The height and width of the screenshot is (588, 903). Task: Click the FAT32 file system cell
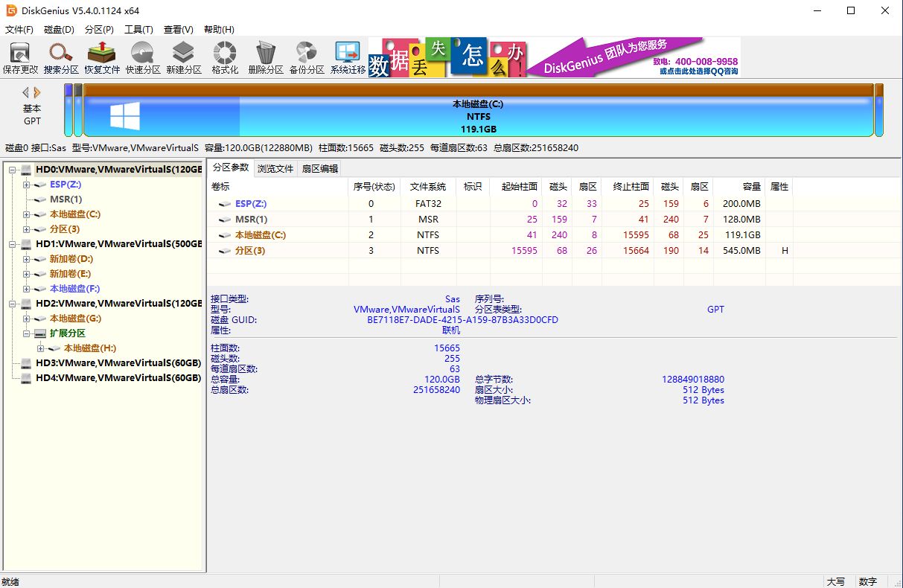pos(428,204)
